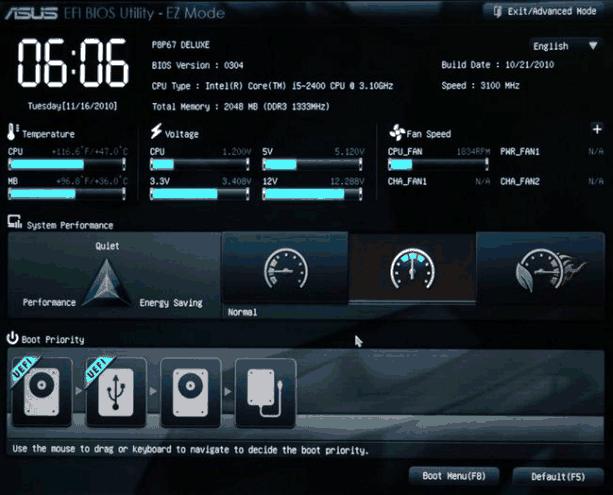
Task: Click the Voltage lightning bolt icon
Action: [x=156, y=131]
